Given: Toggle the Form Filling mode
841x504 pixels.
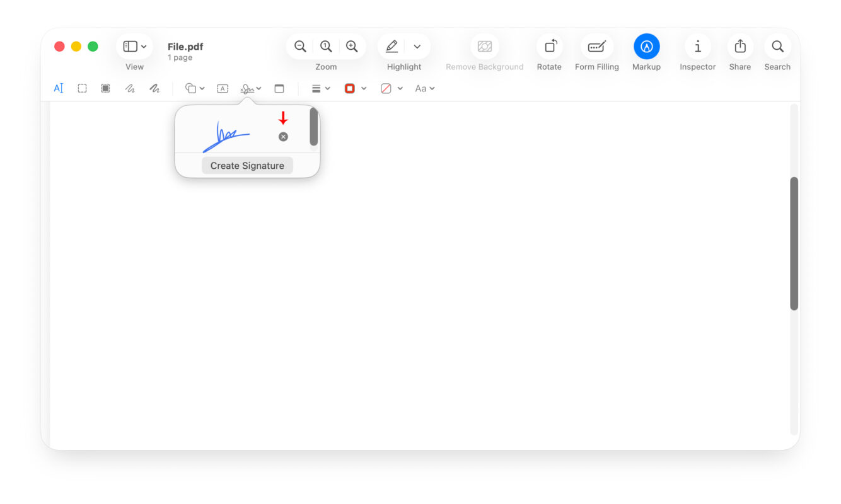Looking at the screenshot, I should pyautogui.click(x=596, y=47).
